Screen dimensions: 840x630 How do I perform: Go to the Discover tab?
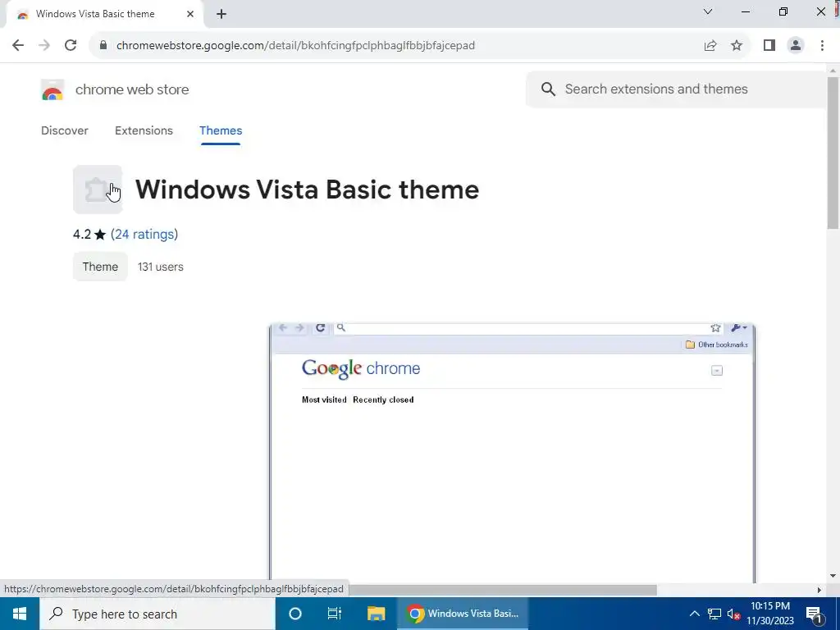tap(64, 130)
